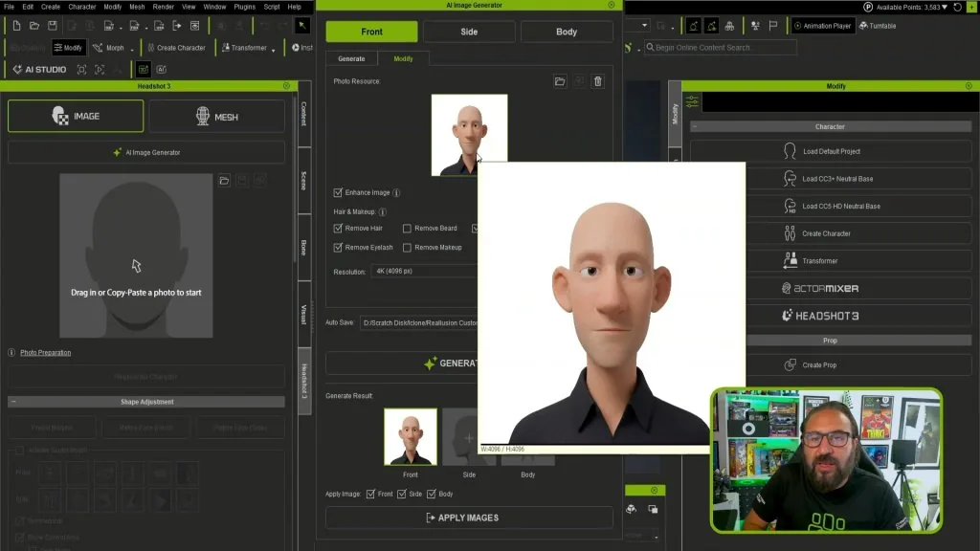
Task: Select the Front generated result thumbnail
Action: [411, 436]
